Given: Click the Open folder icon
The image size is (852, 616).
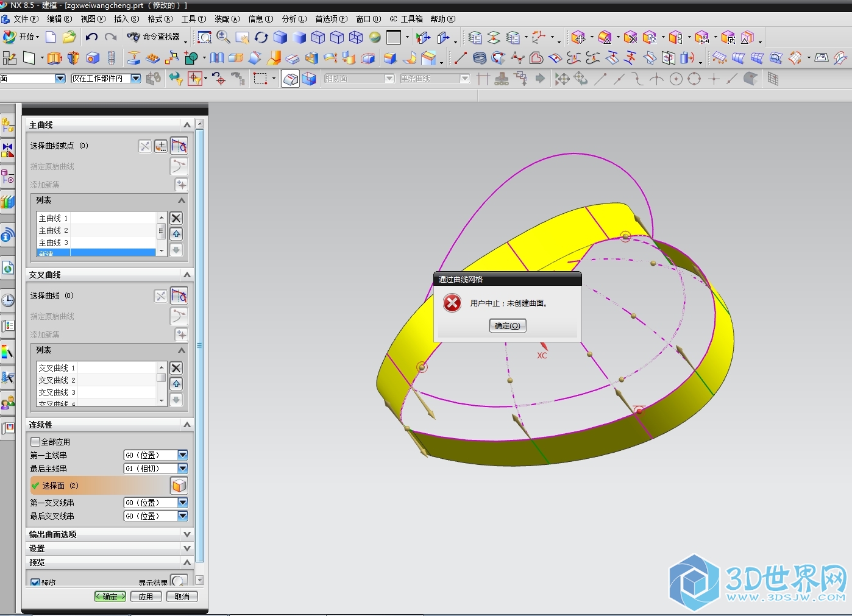Looking at the screenshot, I should point(69,37).
